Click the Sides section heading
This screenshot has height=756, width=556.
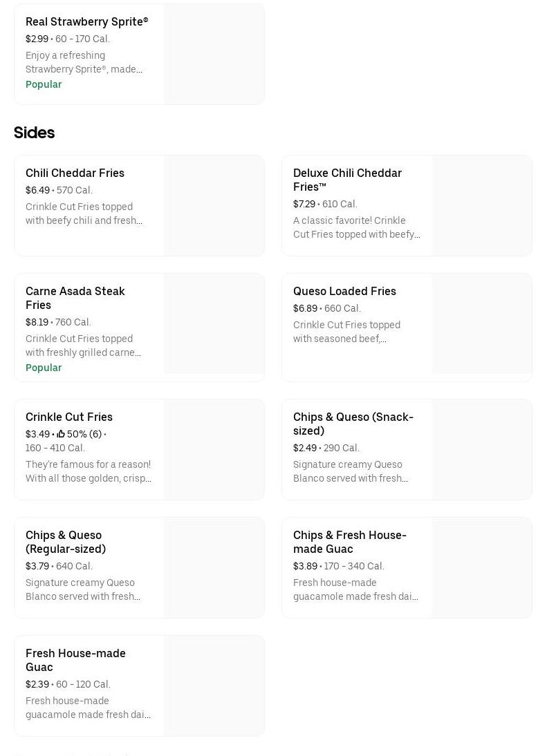[34, 133]
